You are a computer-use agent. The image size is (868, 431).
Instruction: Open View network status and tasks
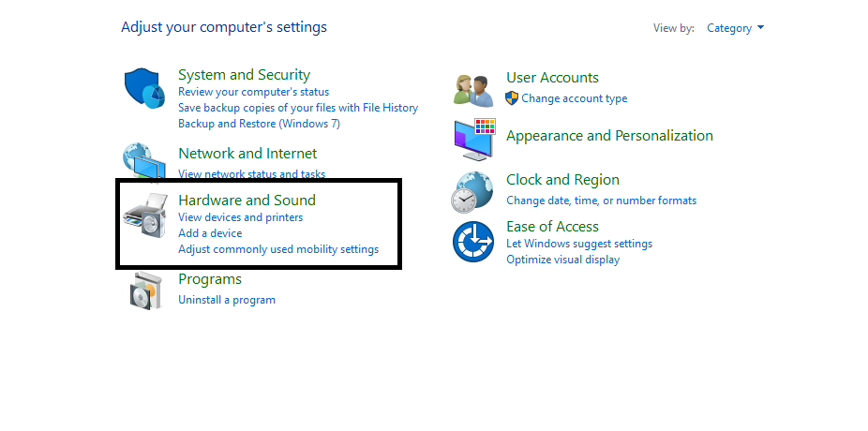tap(252, 174)
